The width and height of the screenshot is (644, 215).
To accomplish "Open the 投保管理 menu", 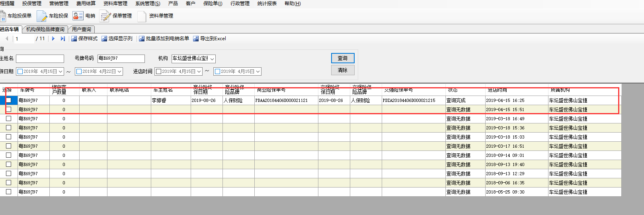I will click(32, 4).
